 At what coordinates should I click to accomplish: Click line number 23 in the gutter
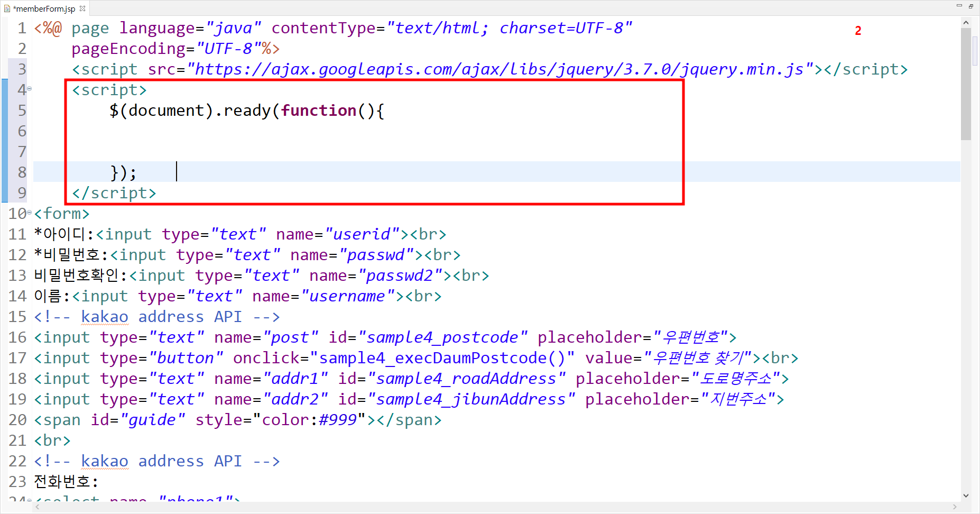click(17, 482)
